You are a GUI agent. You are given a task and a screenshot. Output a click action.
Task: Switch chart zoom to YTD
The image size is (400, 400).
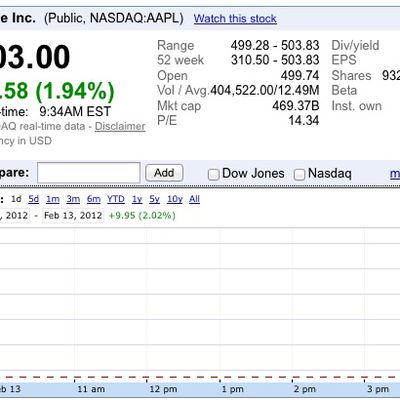click(116, 199)
